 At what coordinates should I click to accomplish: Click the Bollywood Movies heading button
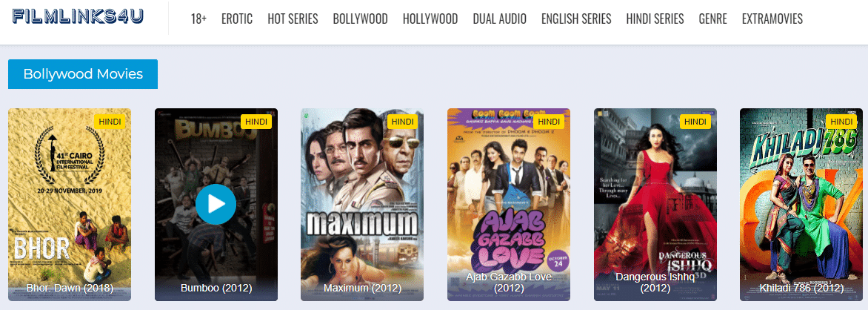pyautogui.click(x=83, y=73)
